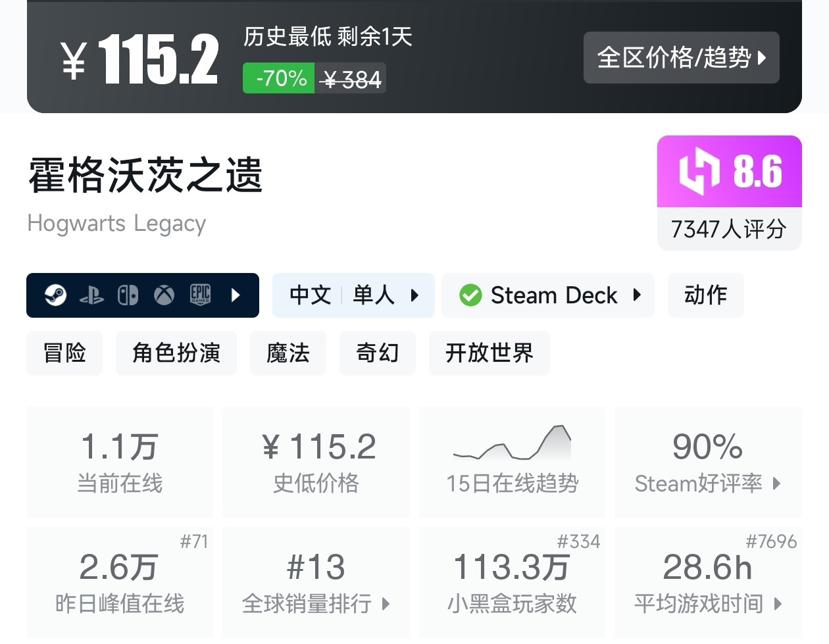Expand the 中文 单人 language tag
This screenshot has width=829, height=644.
click(x=353, y=295)
